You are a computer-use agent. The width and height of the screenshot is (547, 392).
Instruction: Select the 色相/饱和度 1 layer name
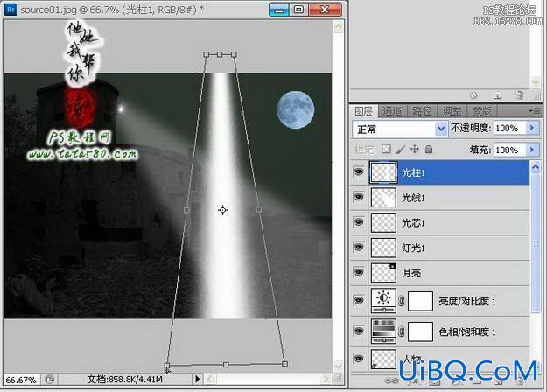[467, 332]
